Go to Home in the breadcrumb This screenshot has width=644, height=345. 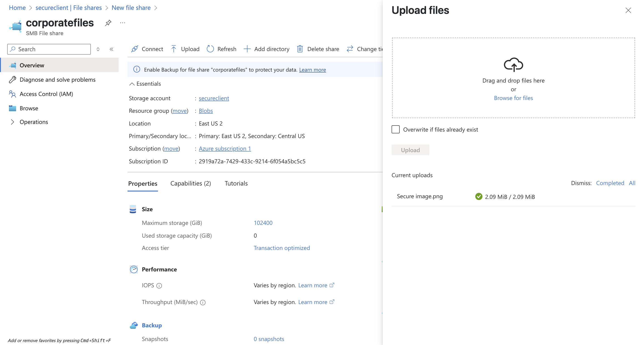point(17,8)
